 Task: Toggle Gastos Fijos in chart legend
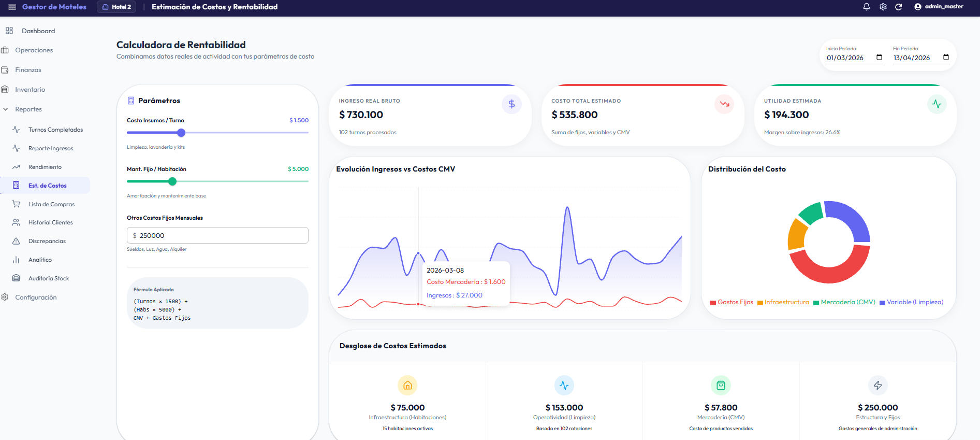[732, 302]
